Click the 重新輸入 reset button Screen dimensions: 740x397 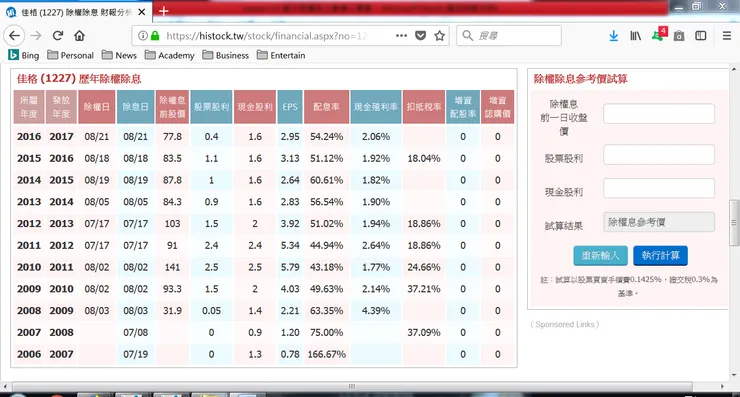600,255
